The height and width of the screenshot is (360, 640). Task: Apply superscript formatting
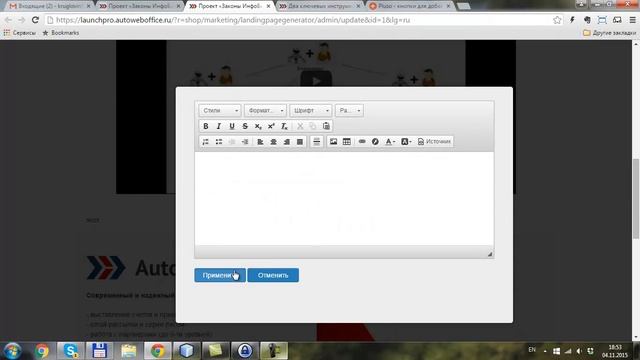tap(271, 126)
